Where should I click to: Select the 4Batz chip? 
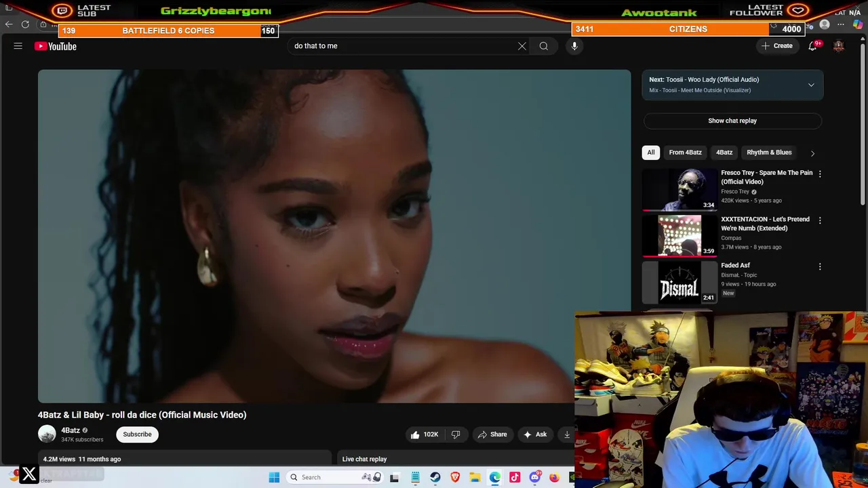point(724,152)
